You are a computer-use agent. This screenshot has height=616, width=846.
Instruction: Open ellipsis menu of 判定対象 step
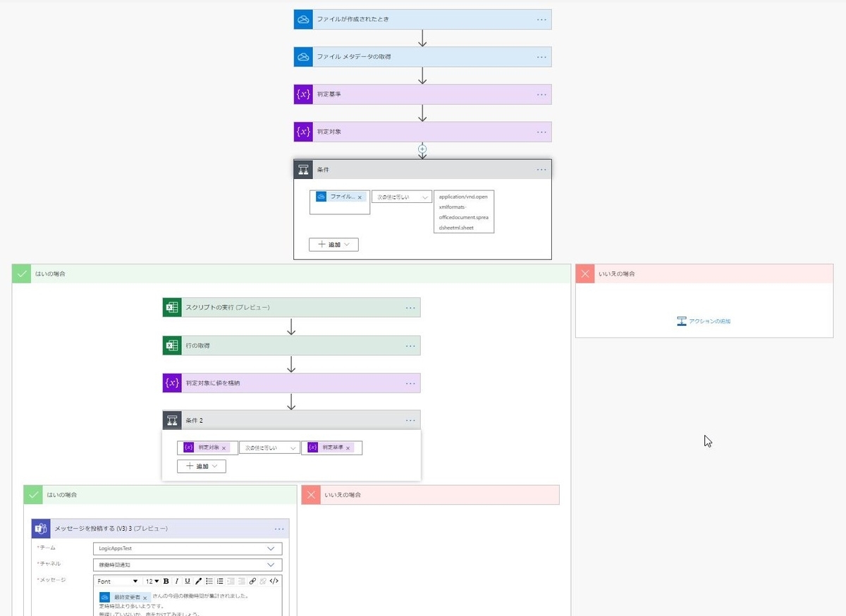pyautogui.click(x=541, y=132)
